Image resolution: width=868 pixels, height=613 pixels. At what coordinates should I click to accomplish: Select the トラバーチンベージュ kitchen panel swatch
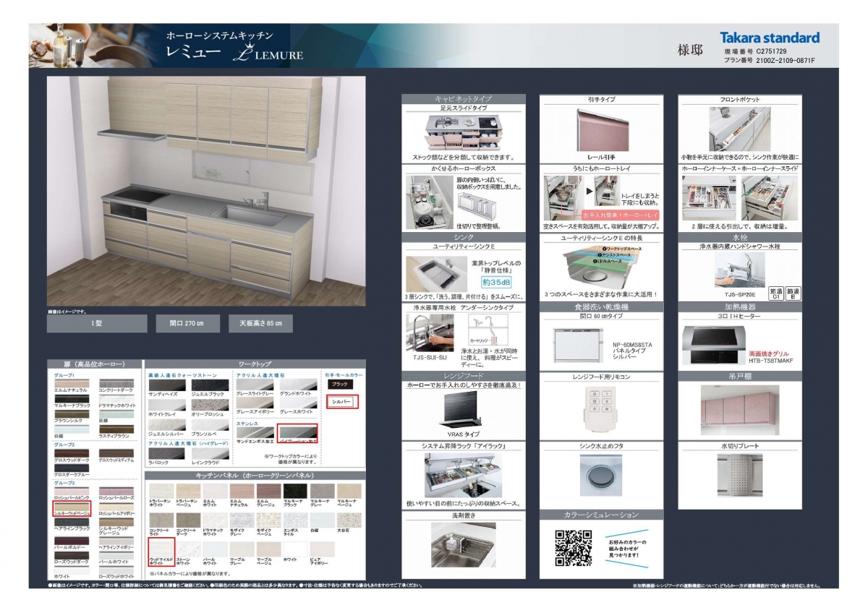187,491
